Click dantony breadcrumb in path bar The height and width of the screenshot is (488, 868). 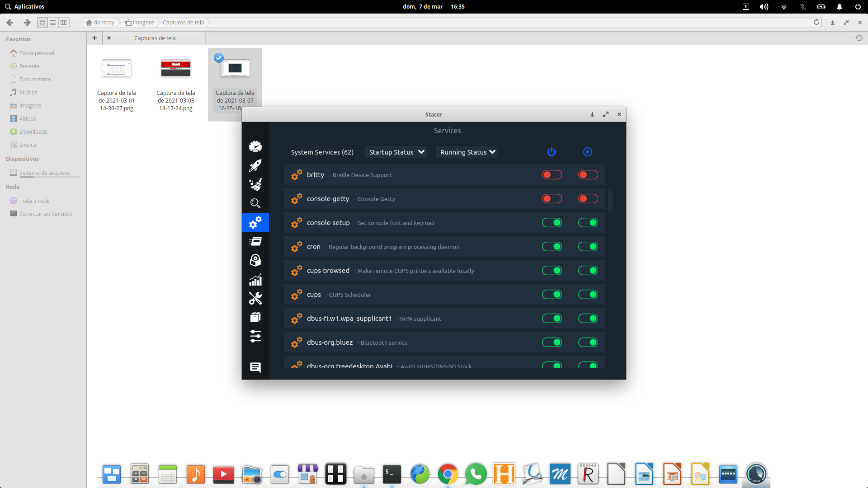tap(100, 22)
